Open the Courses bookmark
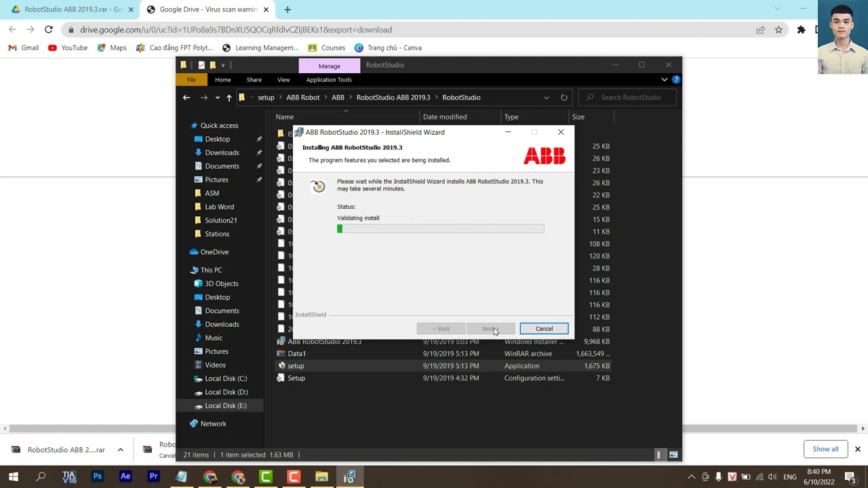 coord(327,47)
